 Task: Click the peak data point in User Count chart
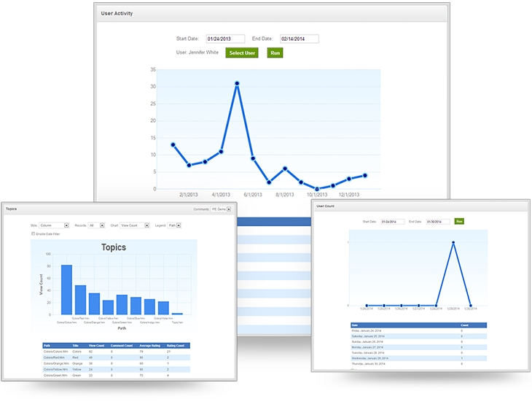[x=453, y=242]
